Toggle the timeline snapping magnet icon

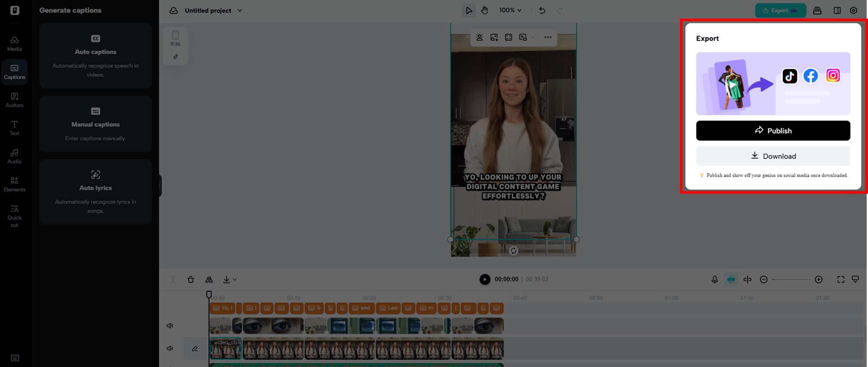pos(731,279)
